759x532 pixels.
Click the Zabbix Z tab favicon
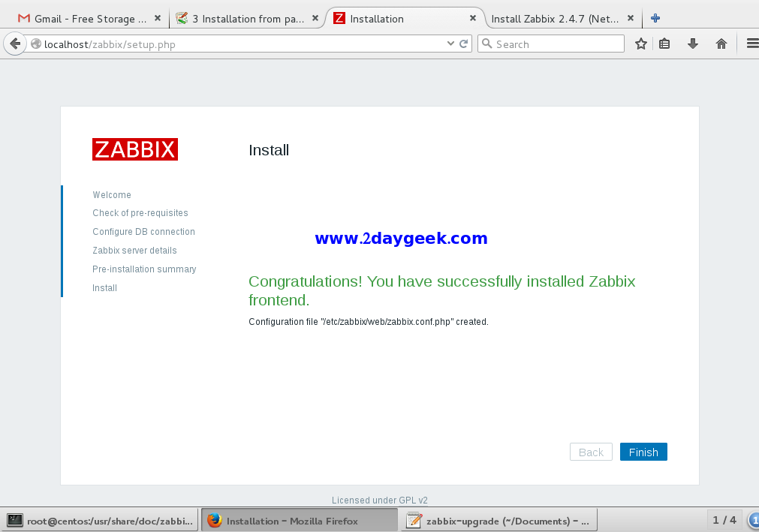339,18
